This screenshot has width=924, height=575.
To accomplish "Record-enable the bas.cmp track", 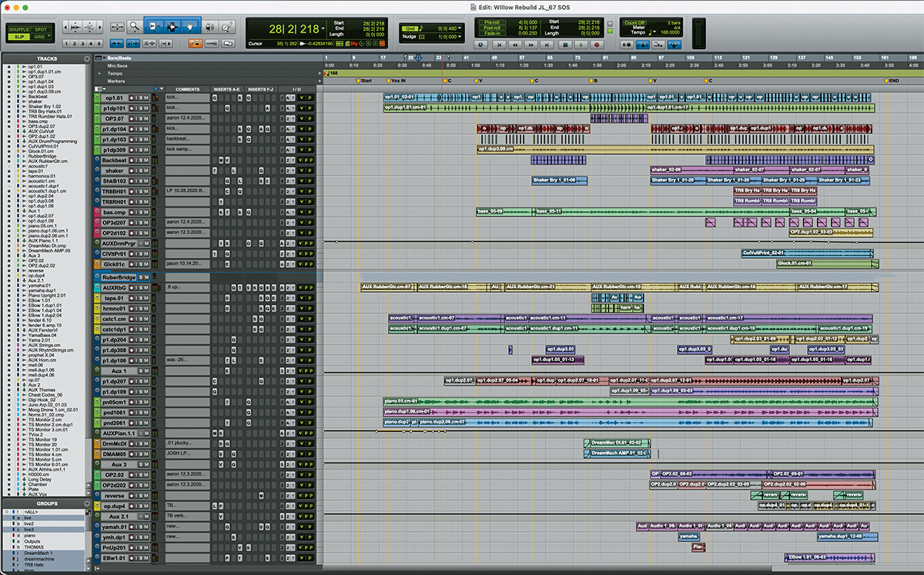I will point(131,212).
